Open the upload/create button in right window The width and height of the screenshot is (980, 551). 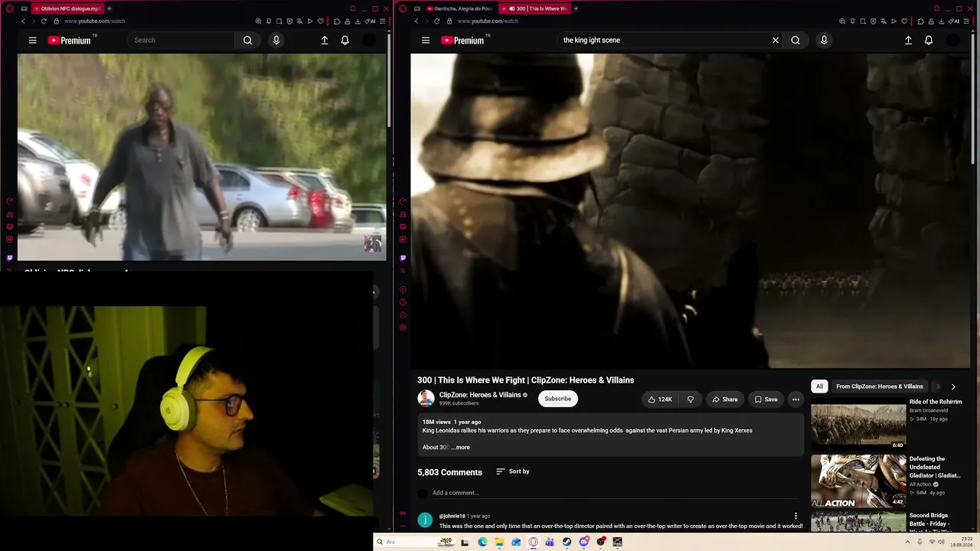(908, 41)
